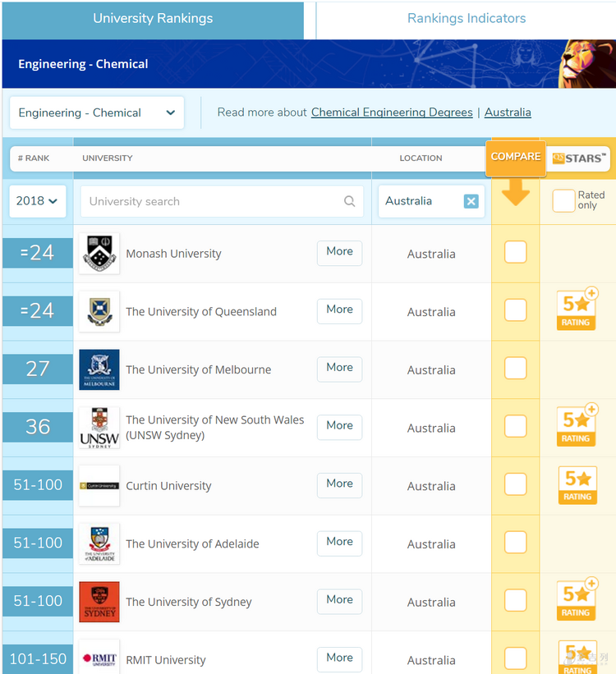The image size is (616, 674).
Task: Open University of Sydney logo
Action: (99, 602)
